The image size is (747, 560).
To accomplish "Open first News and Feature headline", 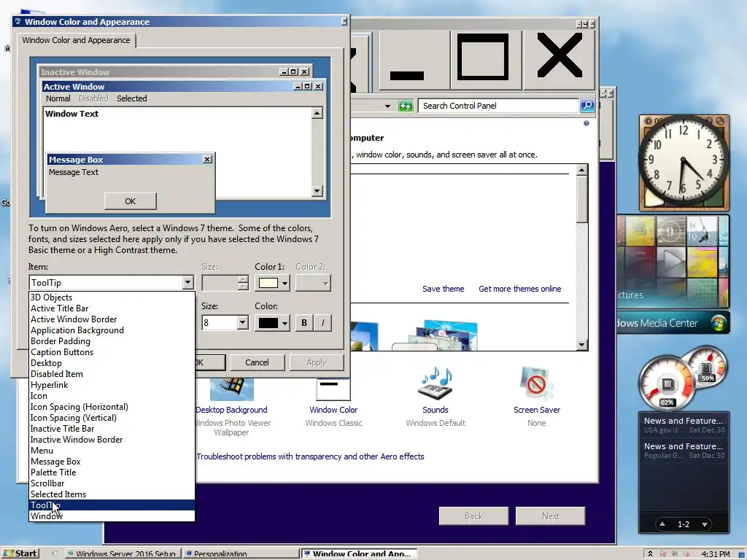I will tap(683, 425).
